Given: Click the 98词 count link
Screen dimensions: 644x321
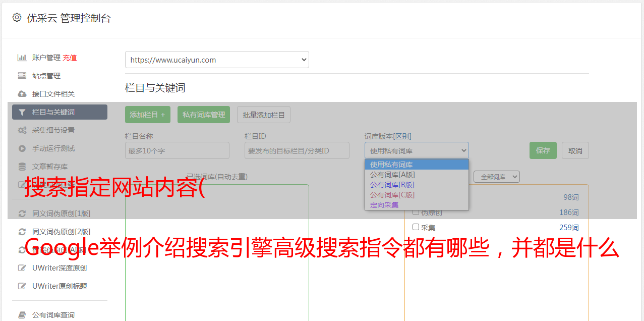Looking at the screenshot, I should pyautogui.click(x=571, y=197).
